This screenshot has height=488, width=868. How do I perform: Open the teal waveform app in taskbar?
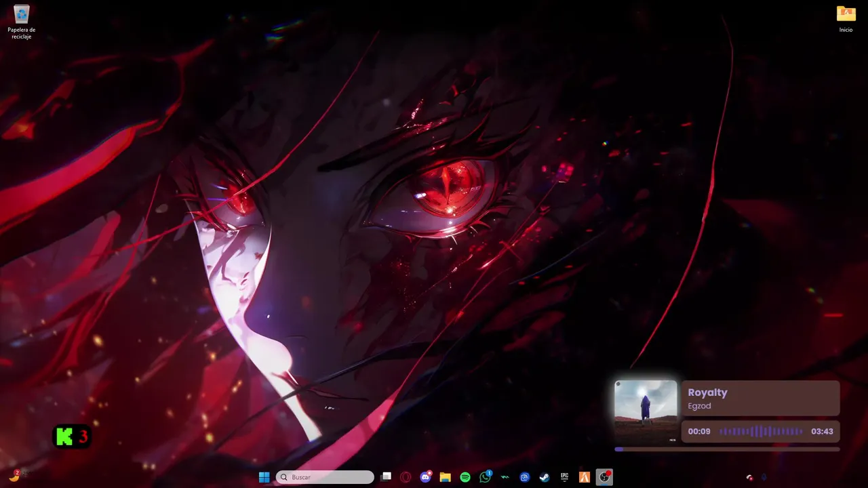505,477
